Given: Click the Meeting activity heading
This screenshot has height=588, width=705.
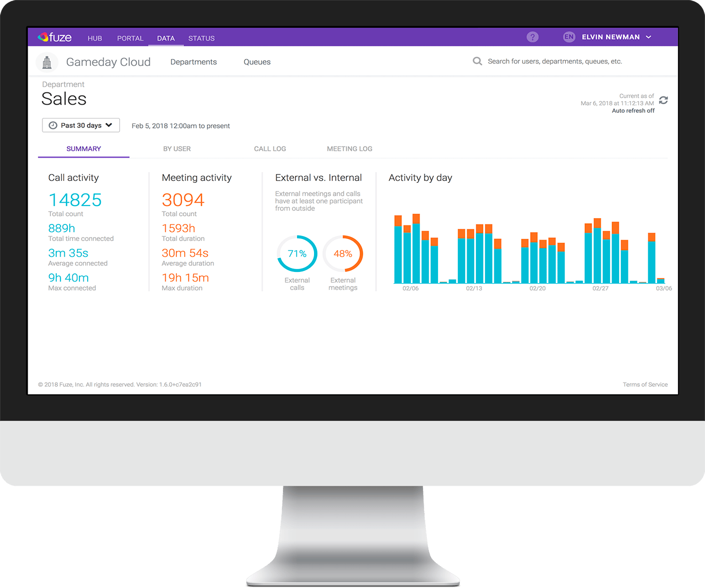Looking at the screenshot, I should tap(197, 178).
